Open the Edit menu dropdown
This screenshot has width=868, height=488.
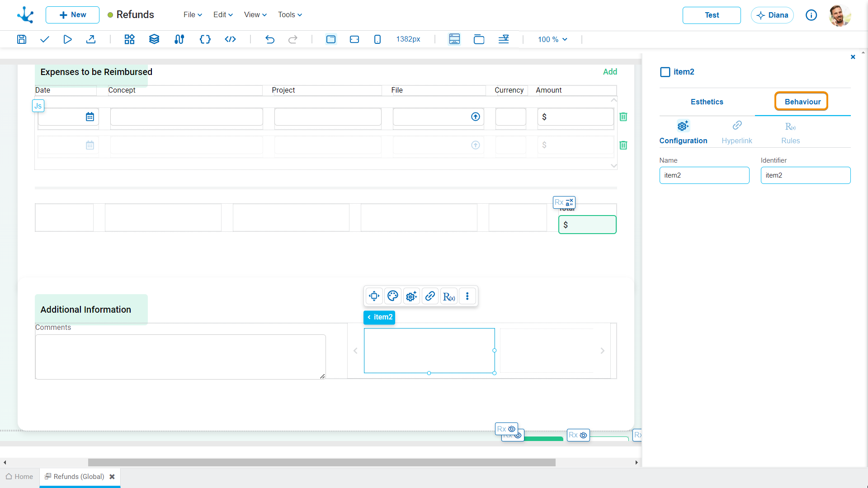(223, 15)
